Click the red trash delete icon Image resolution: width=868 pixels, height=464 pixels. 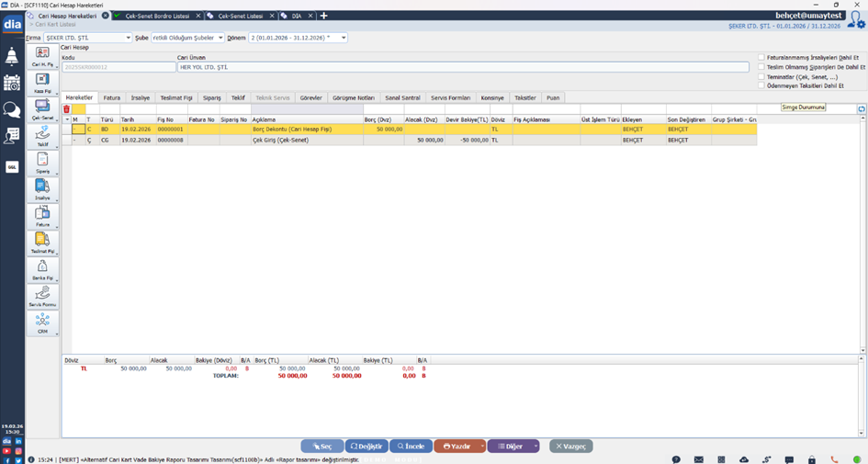(x=66, y=109)
